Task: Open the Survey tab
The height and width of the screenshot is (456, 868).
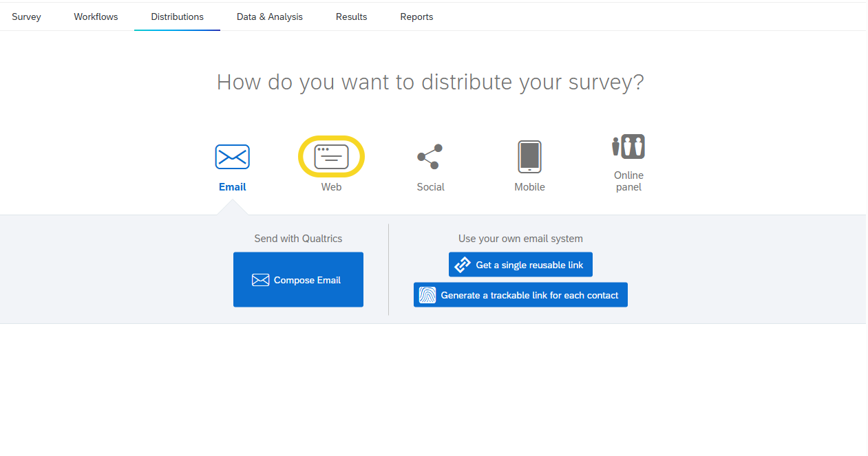Action: click(x=26, y=17)
